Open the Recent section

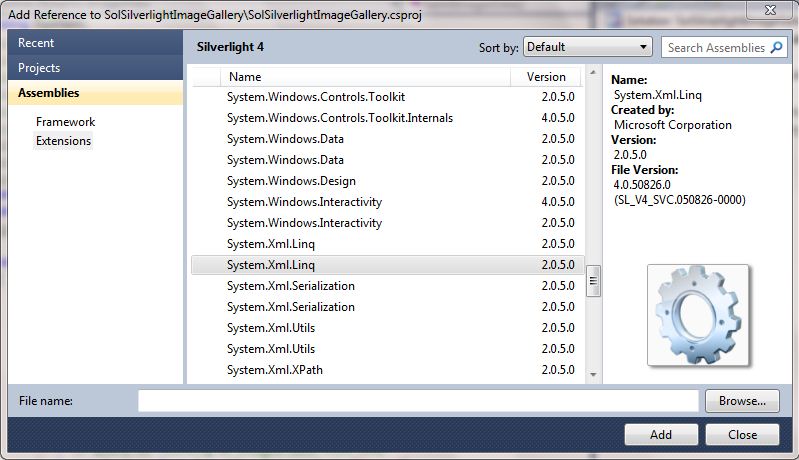(x=95, y=43)
